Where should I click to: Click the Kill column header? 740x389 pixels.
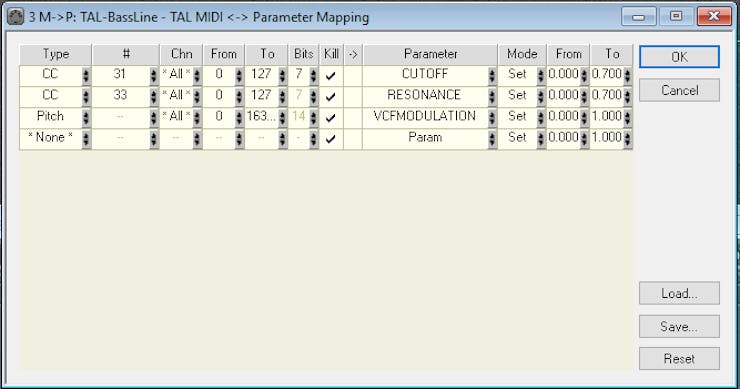click(x=331, y=54)
